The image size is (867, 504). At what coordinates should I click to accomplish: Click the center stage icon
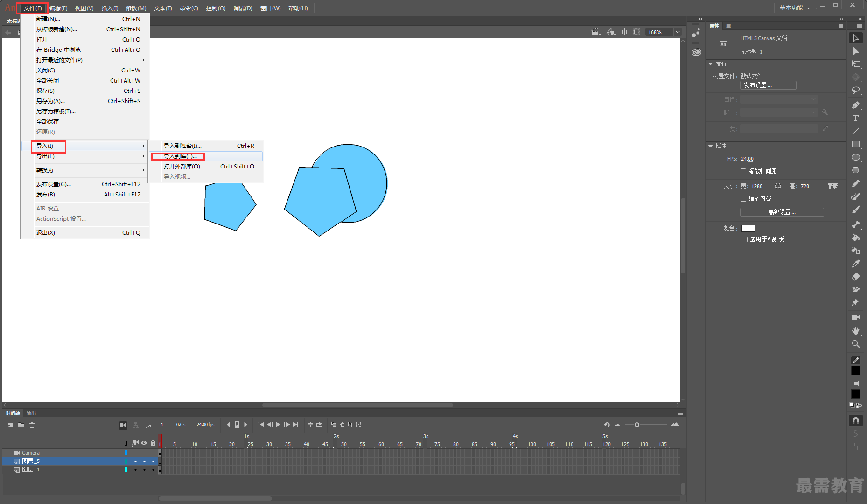tap(624, 32)
